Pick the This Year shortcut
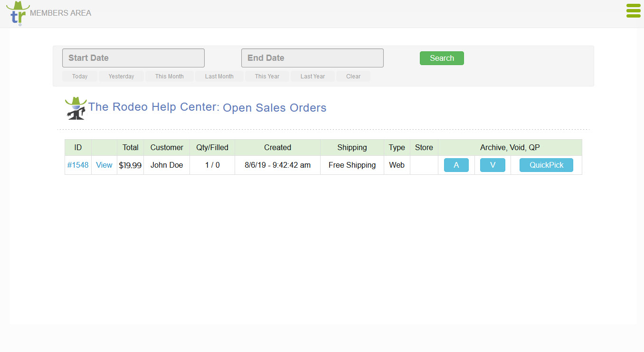The height and width of the screenshot is (352, 644). point(267,76)
